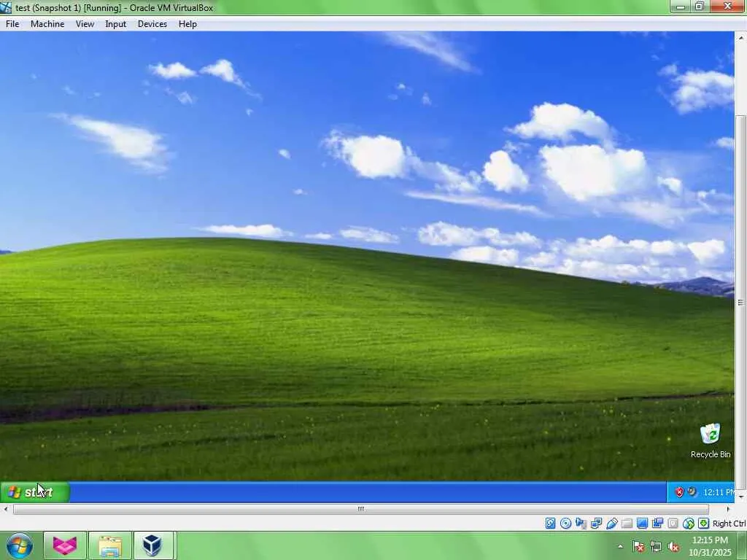Click the optical disc status icon
This screenshot has width=747, height=560.
[565, 524]
